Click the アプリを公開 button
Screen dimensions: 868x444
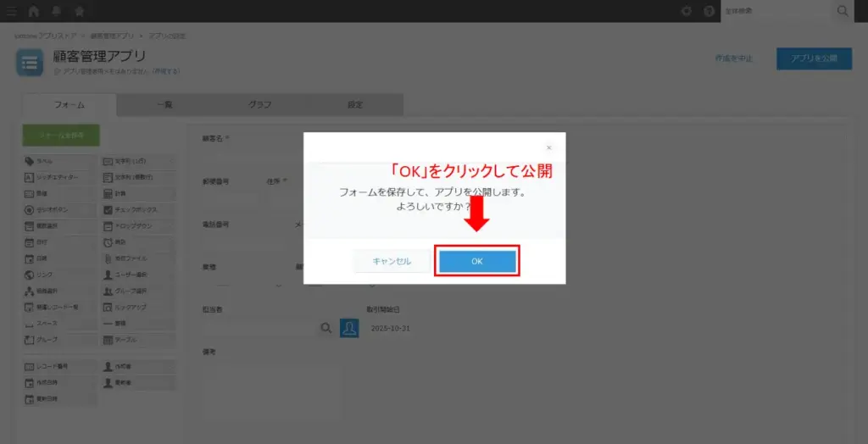814,58
